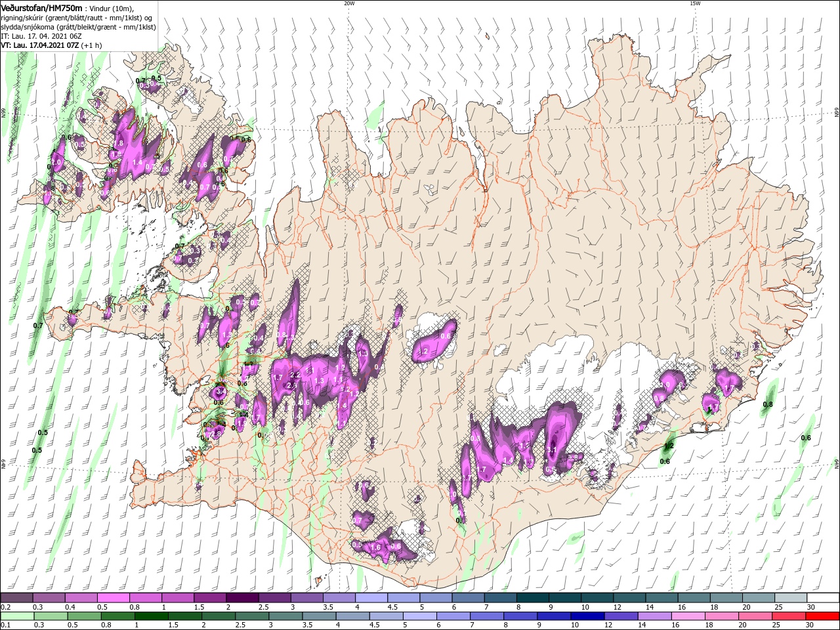Click the 2.2 snowfall value in southwest highlands
Viewport: 840px width, 630px height.
(x=295, y=375)
